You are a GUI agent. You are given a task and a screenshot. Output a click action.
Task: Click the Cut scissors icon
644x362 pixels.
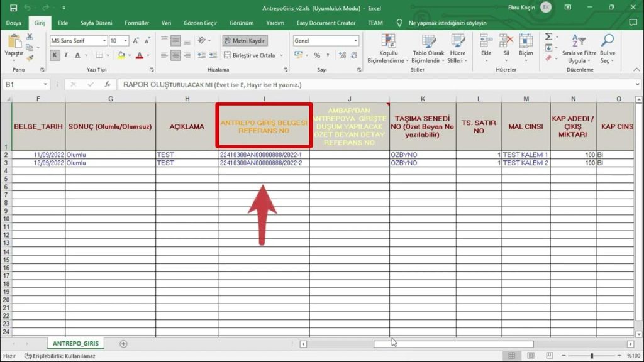pyautogui.click(x=30, y=37)
